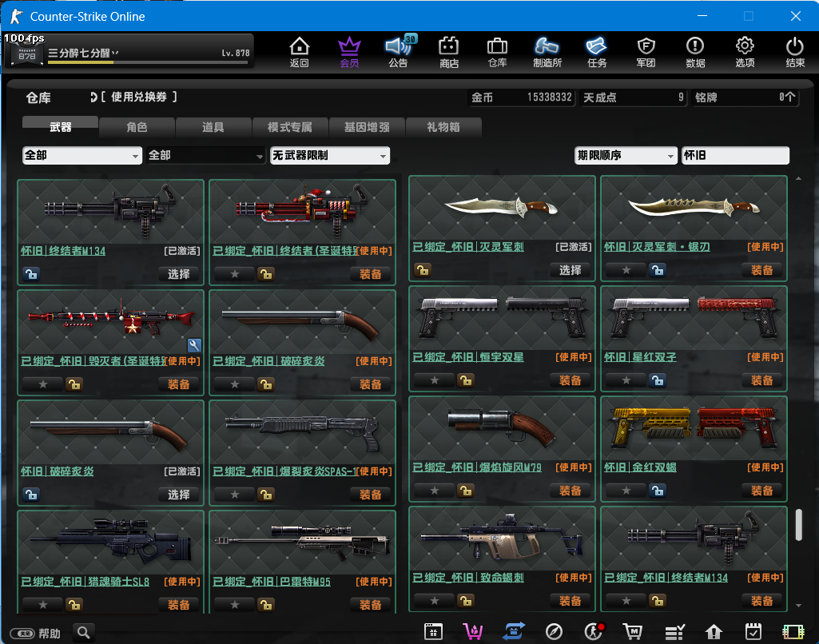Switch to the 礼物箱 tab

pyautogui.click(x=443, y=127)
